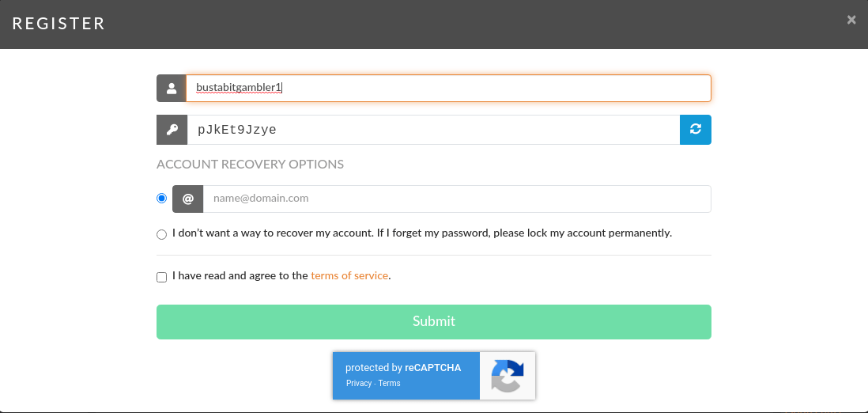Viewport: 868px width, 413px height.
Task: Click the @ icon beside email field
Action: click(188, 199)
